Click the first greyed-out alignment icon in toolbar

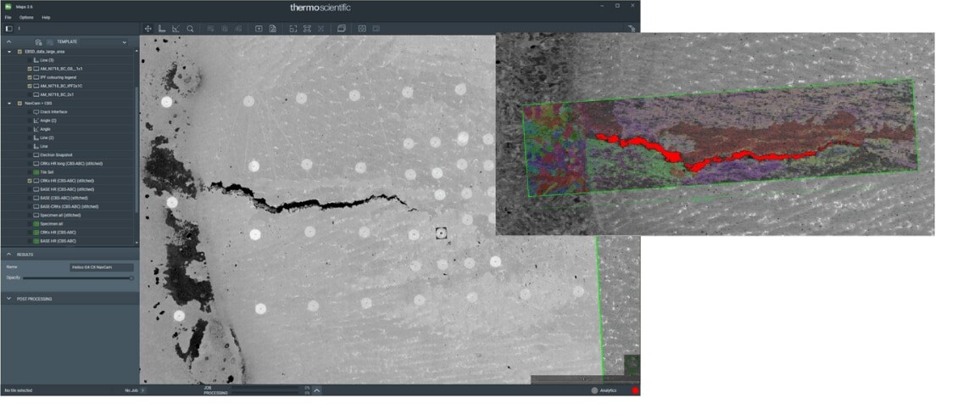[x=210, y=29]
